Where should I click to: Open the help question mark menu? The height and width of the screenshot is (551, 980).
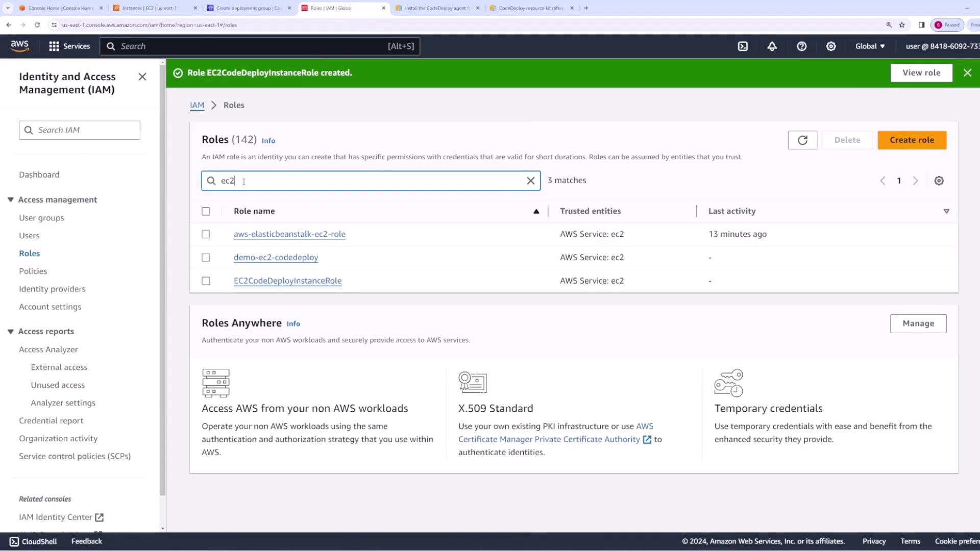(x=801, y=46)
